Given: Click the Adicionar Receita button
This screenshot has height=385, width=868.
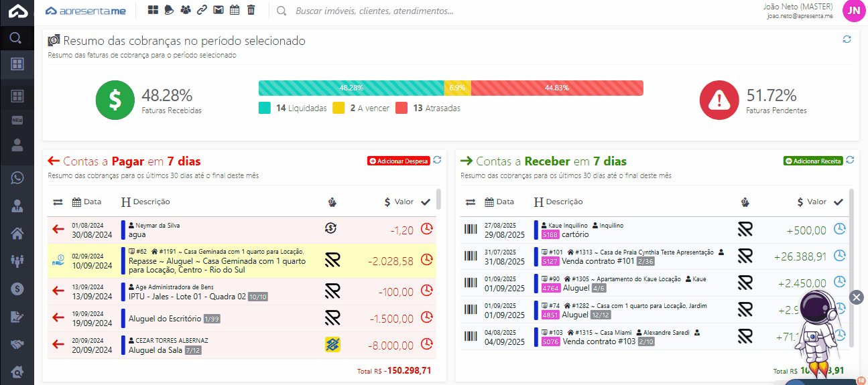Looking at the screenshot, I should 814,161.
